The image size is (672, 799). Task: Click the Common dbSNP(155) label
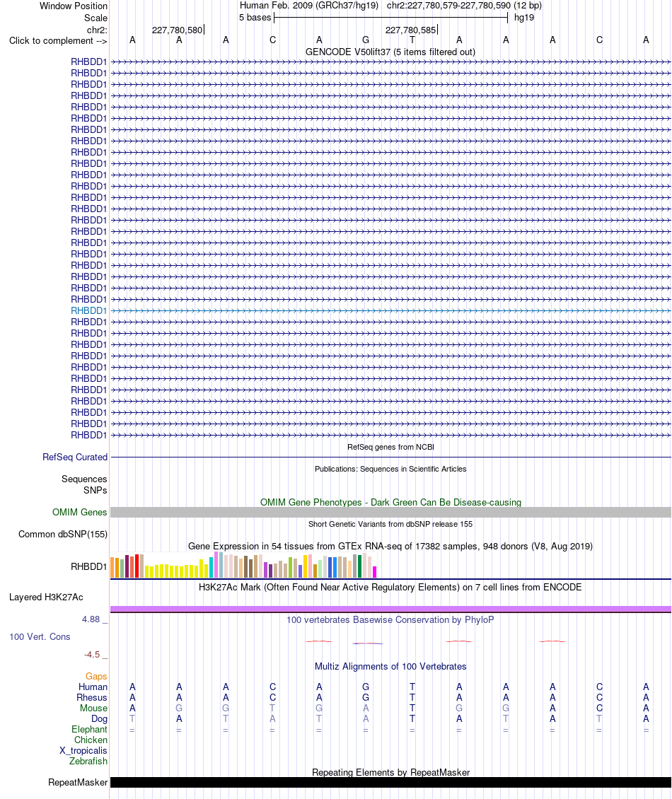tap(63, 534)
